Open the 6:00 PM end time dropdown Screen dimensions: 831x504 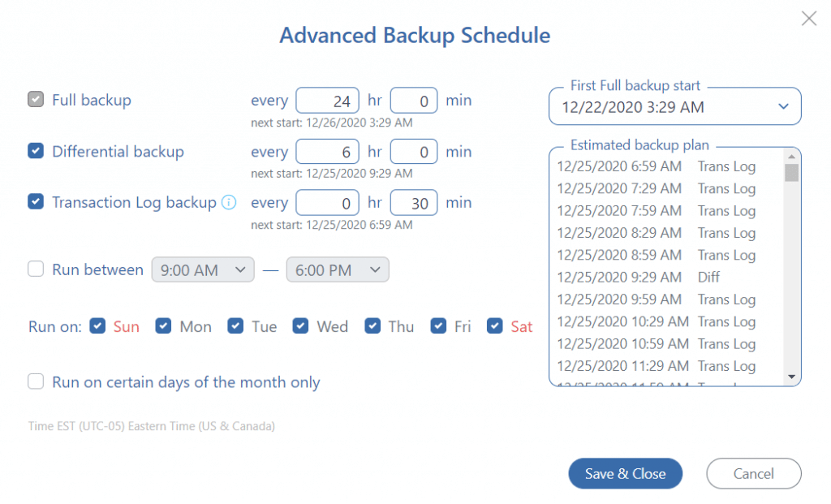point(338,269)
